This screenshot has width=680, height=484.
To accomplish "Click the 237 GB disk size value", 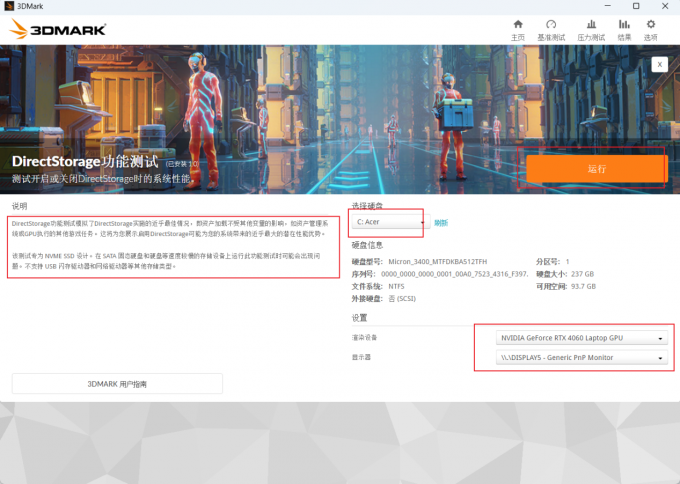I will pos(582,274).
